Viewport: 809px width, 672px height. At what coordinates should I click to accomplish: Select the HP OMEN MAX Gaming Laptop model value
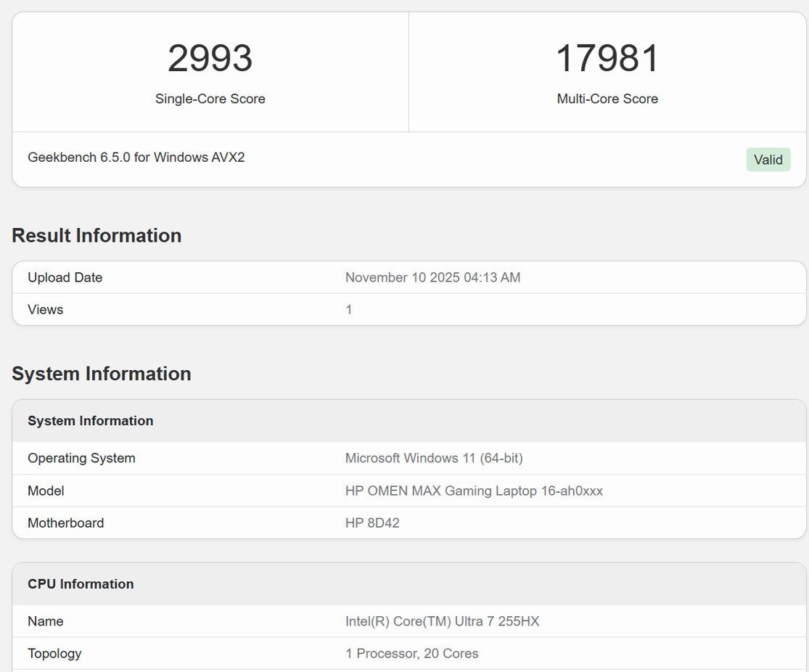coord(474,491)
